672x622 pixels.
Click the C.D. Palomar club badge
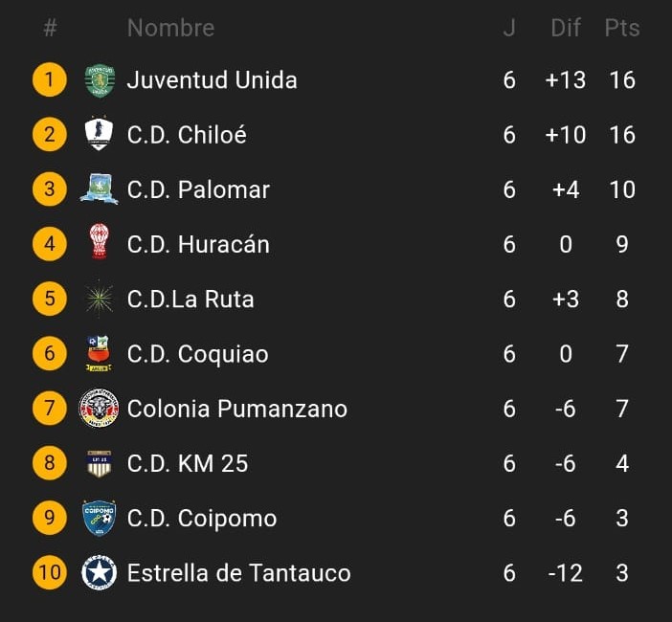(x=99, y=189)
